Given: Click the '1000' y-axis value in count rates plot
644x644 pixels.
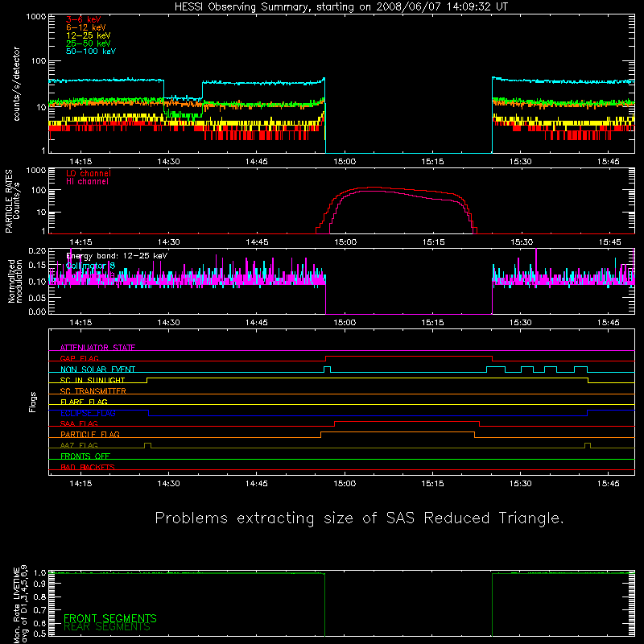Looking at the screenshot, I should tap(36, 17).
